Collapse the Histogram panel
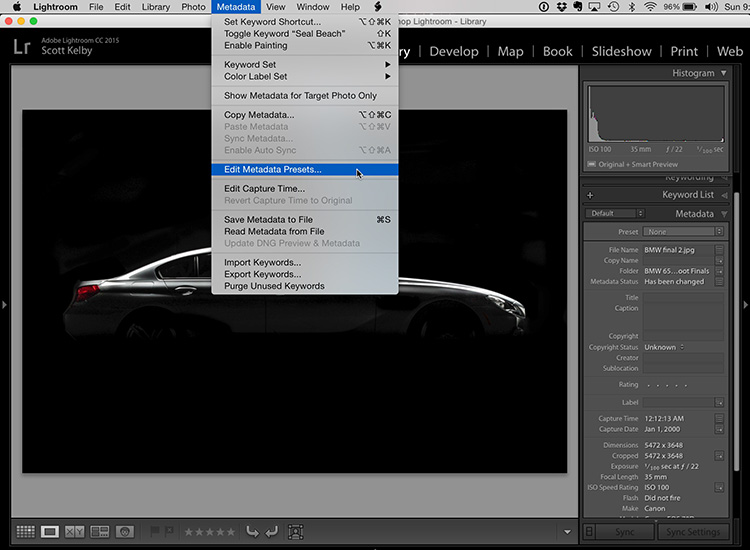Image resolution: width=750 pixels, height=550 pixels. tap(723, 73)
